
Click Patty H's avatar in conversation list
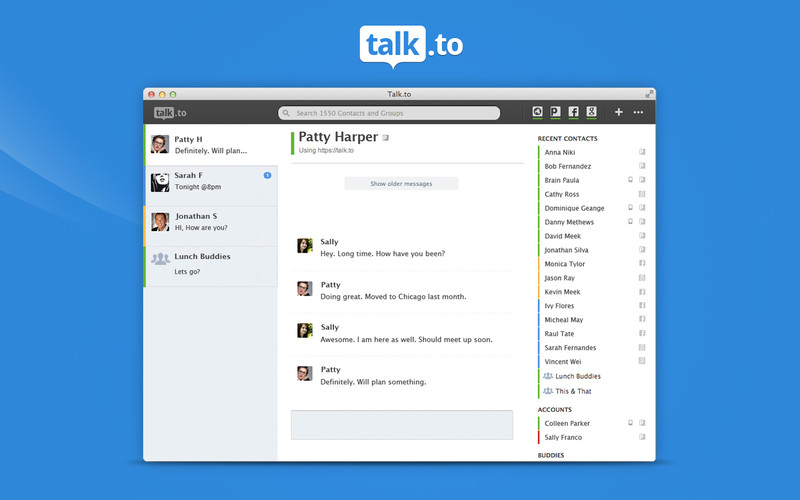tap(160, 144)
